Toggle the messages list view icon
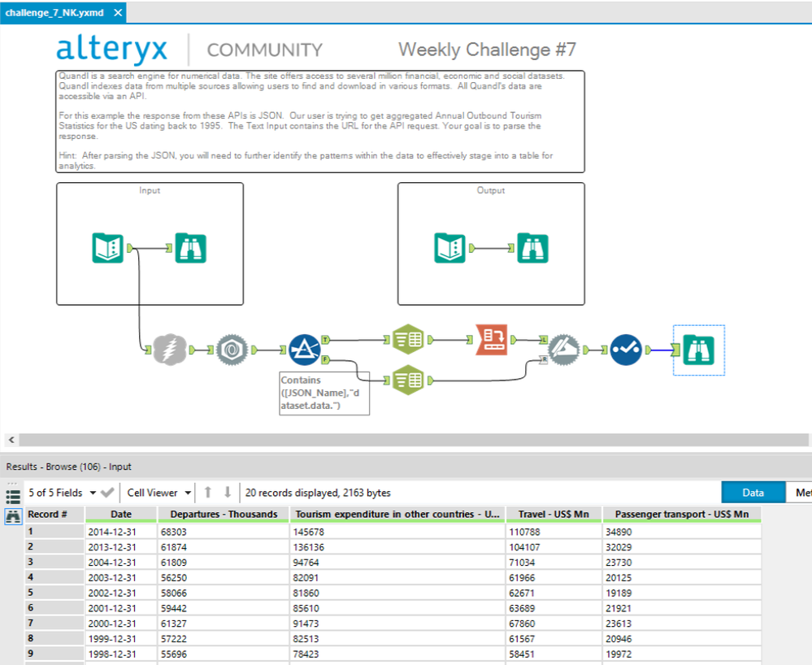812x665 pixels. pos(13,496)
